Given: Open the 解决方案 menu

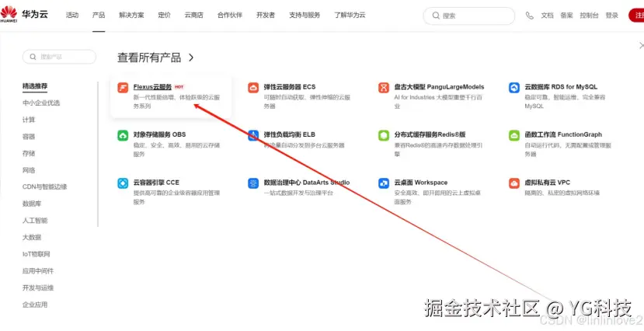Looking at the screenshot, I should pyautogui.click(x=131, y=16).
